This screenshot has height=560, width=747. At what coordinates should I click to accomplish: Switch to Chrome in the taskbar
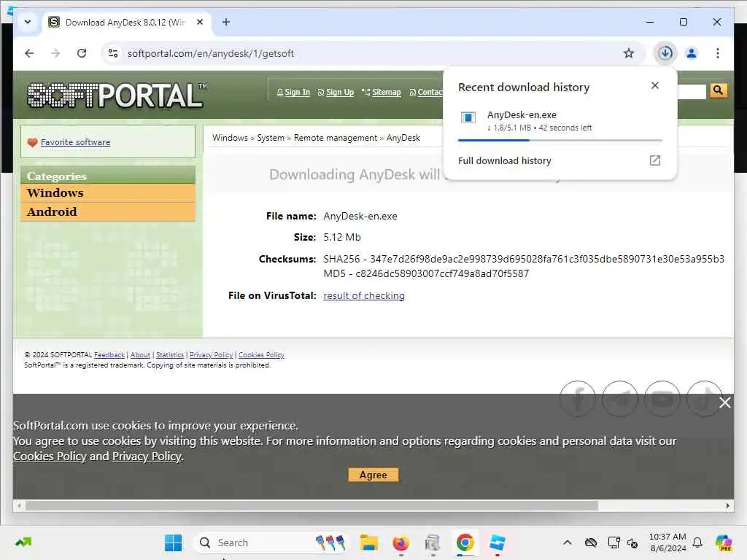(x=465, y=542)
